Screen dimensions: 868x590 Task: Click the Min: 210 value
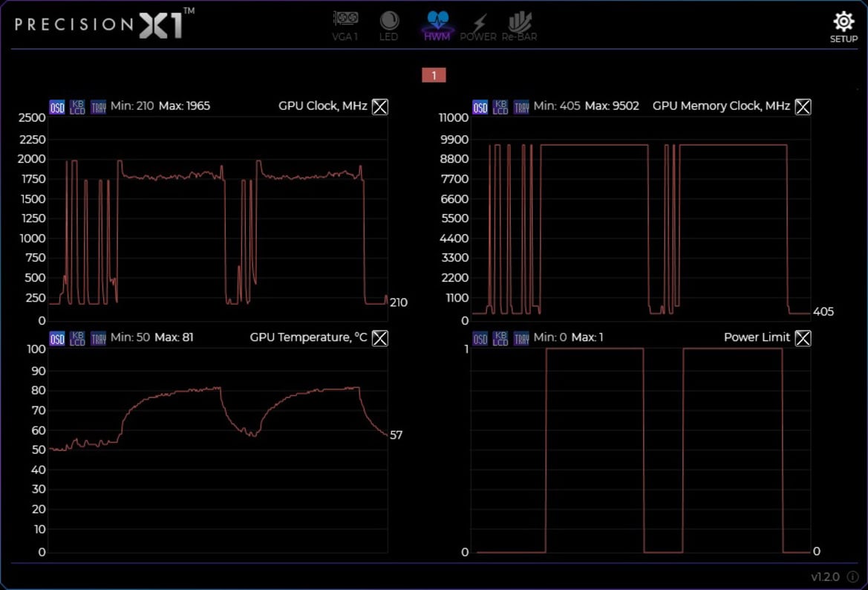tap(132, 106)
